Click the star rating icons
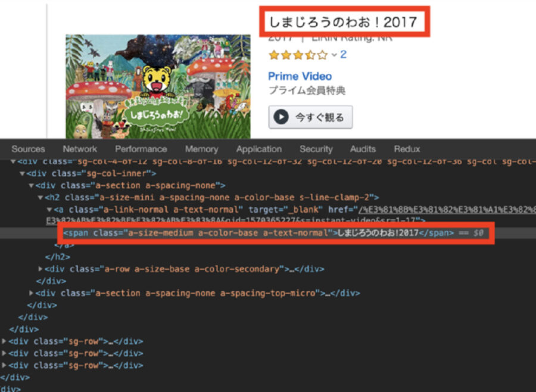Screen dimensions: 536x392 (298, 55)
